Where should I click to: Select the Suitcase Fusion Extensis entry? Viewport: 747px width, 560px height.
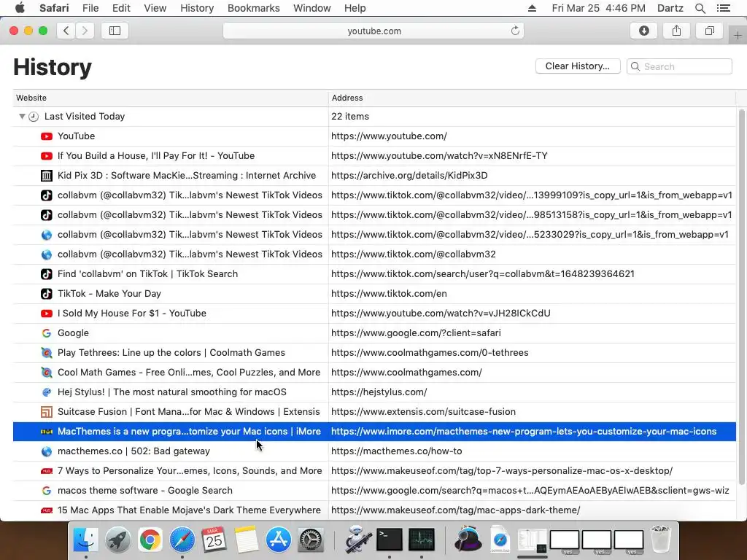[374, 412]
